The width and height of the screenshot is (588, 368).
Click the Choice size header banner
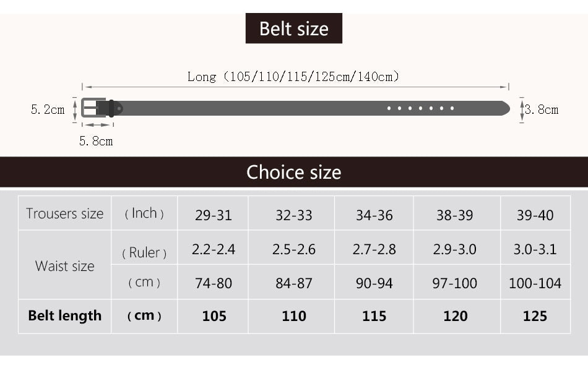pos(293,172)
